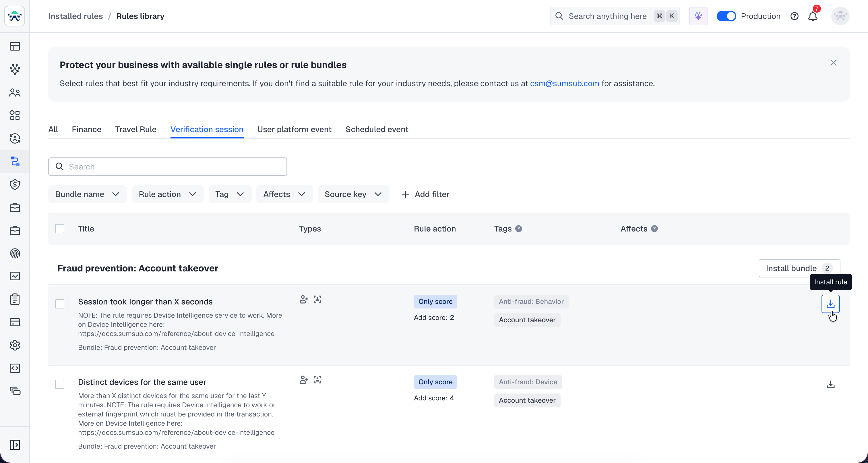868x463 pixels.
Task: Click the rules Search input field
Action: pyautogui.click(x=167, y=167)
